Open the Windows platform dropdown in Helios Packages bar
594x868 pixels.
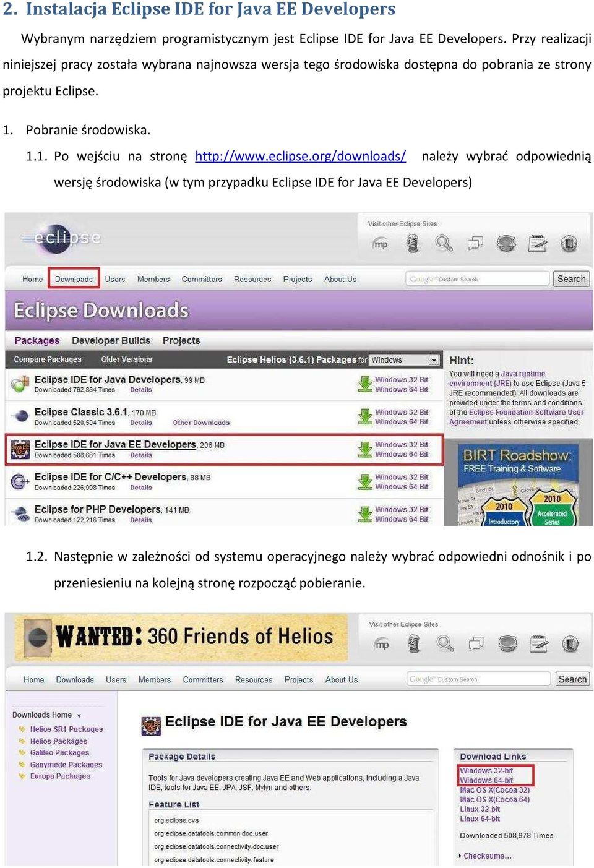pyautogui.click(x=405, y=360)
